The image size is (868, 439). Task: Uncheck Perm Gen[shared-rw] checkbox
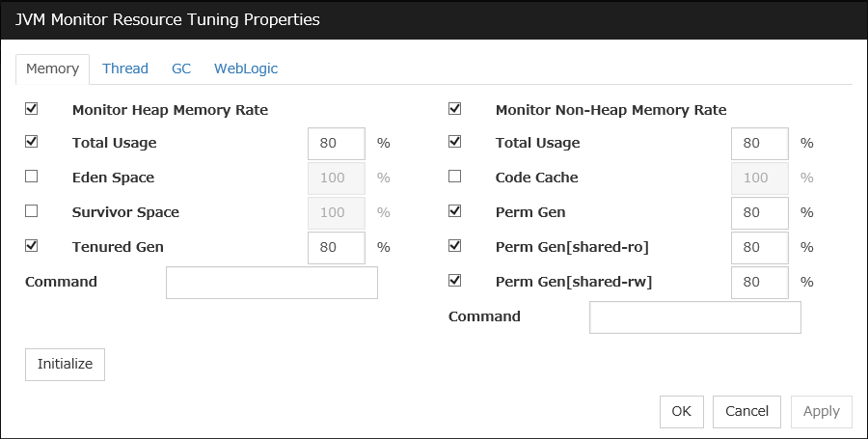coord(455,281)
